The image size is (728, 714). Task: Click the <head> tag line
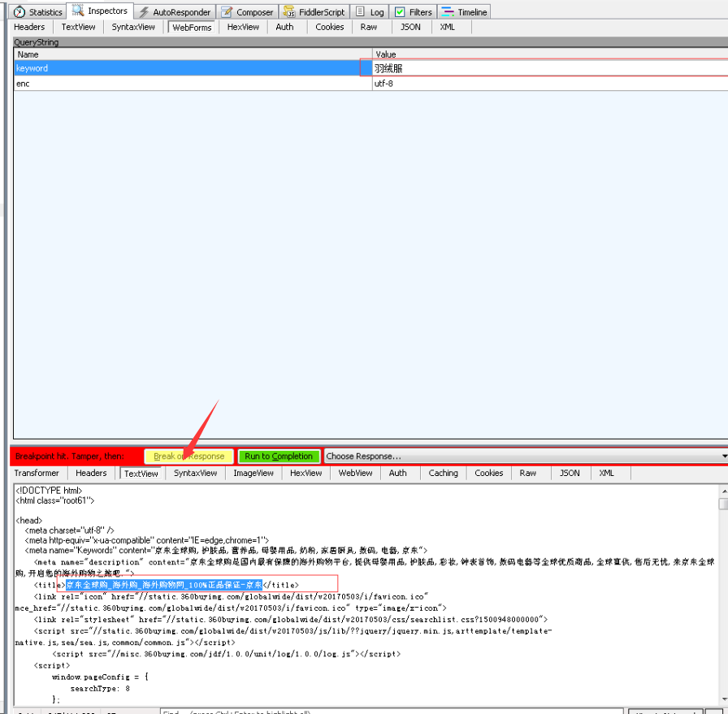pos(28,521)
